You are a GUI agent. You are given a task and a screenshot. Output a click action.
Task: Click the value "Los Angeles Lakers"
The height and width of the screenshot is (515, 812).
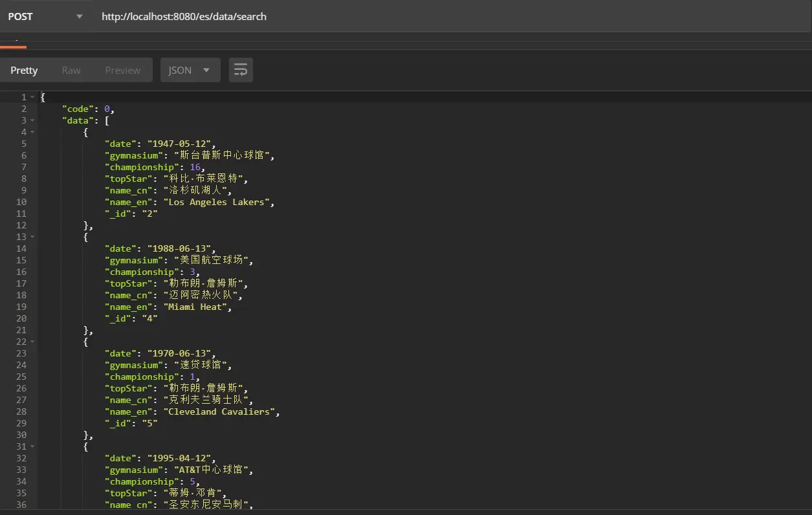click(x=217, y=202)
